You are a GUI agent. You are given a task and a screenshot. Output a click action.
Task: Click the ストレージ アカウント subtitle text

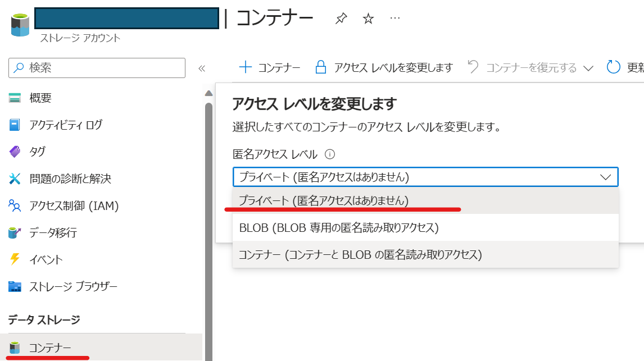point(80,38)
